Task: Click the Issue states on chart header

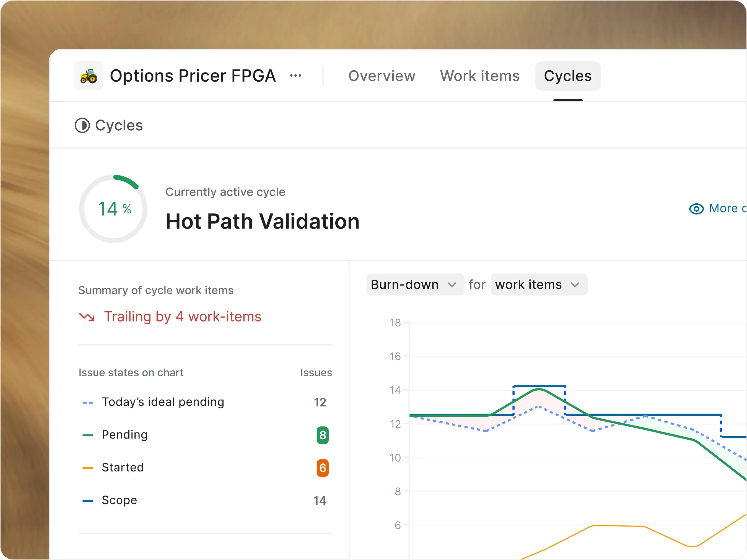Action: (x=131, y=372)
